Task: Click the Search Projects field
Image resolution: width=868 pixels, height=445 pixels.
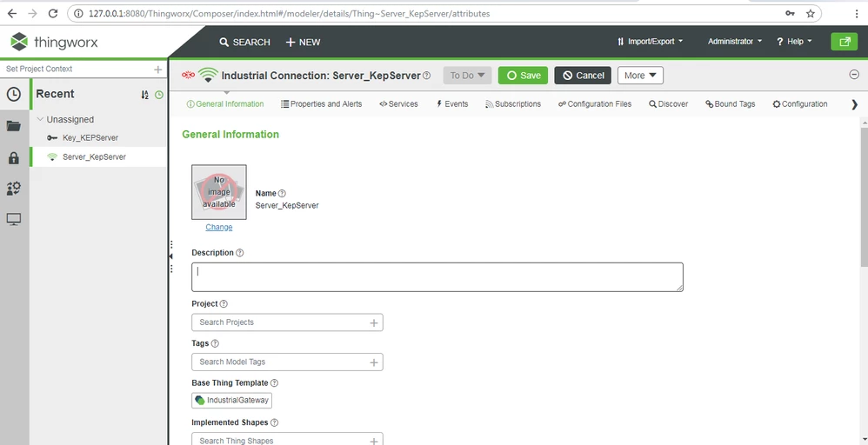Action: pyautogui.click(x=287, y=322)
